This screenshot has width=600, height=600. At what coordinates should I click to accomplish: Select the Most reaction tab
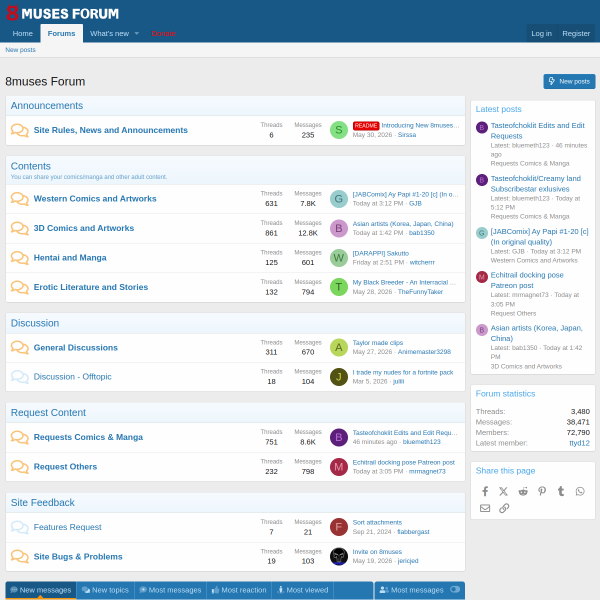click(x=239, y=590)
